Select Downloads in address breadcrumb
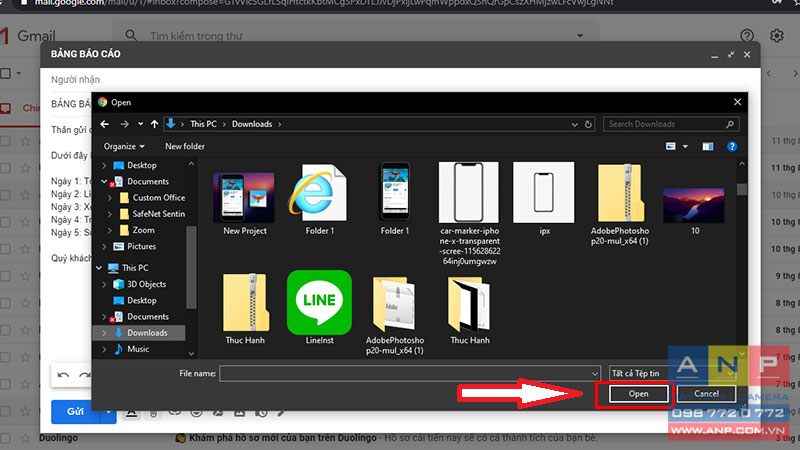 (x=252, y=124)
